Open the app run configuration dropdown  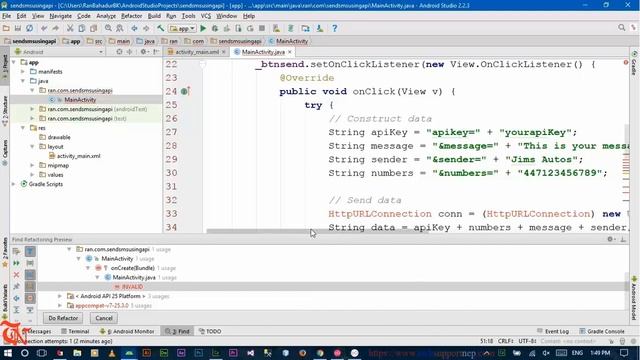(182, 28)
